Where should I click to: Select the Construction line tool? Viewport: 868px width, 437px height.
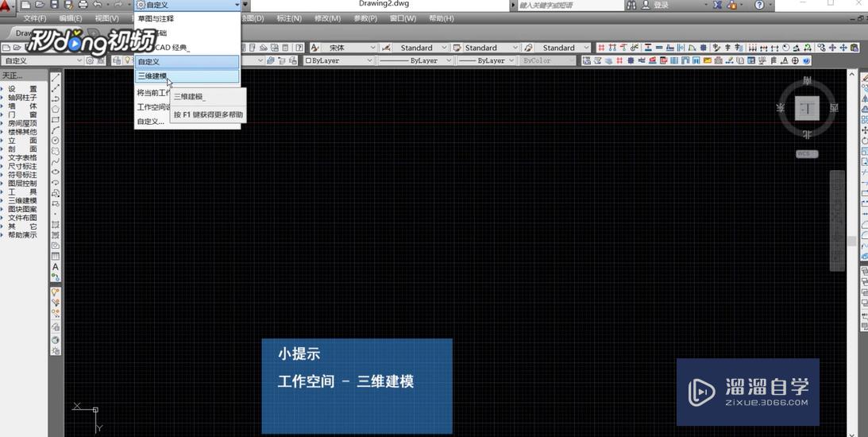point(56,89)
